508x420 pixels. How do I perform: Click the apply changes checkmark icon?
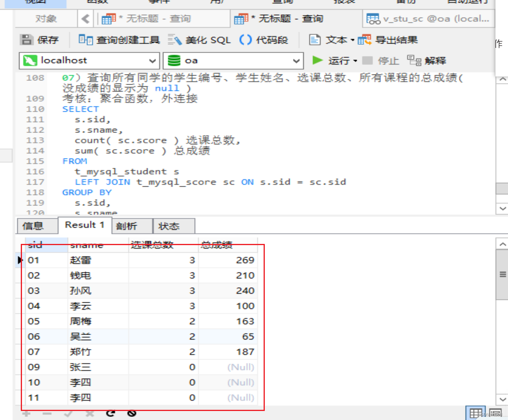(68, 413)
